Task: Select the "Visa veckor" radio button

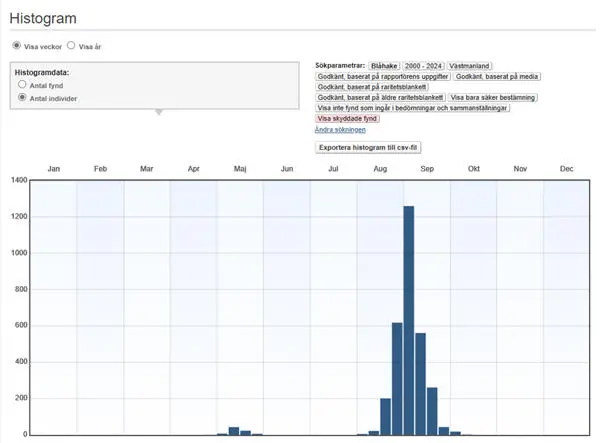Action: click(x=16, y=45)
